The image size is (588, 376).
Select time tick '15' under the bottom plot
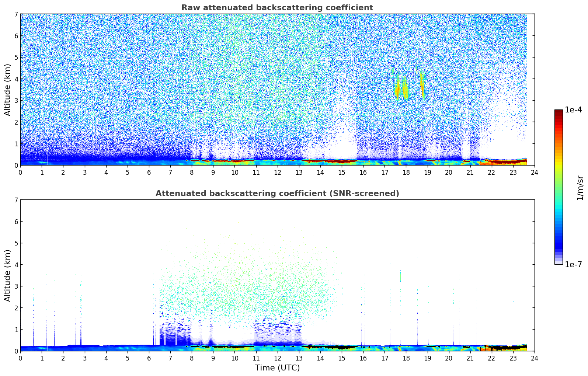point(342,358)
